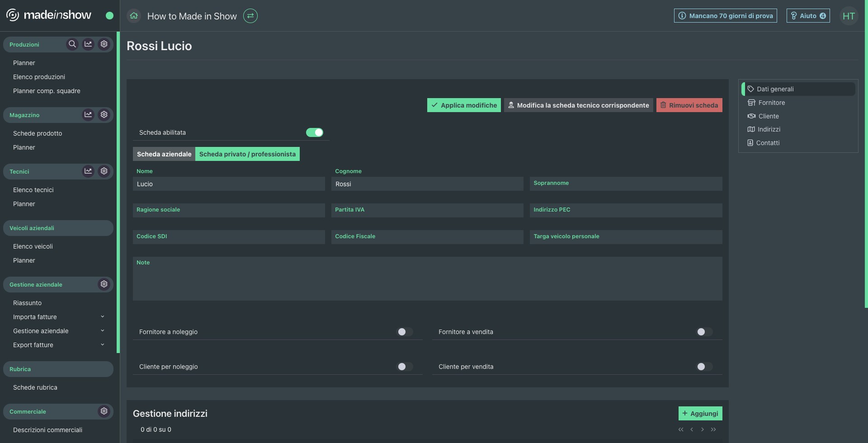This screenshot has height=443, width=868.
Task: Click the Partita IVA input field
Action: pyautogui.click(x=427, y=210)
